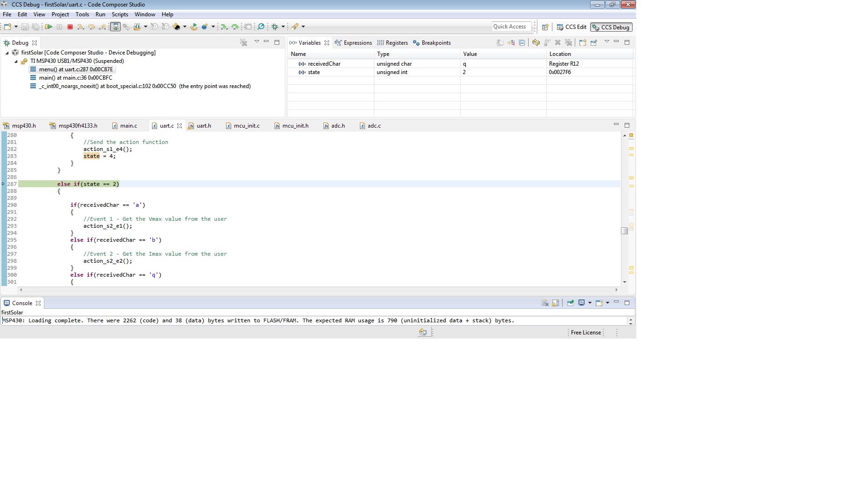The image size is (868, 490).
Task: Click the Suspend (pause) debug button
Action: coord(59,27)
